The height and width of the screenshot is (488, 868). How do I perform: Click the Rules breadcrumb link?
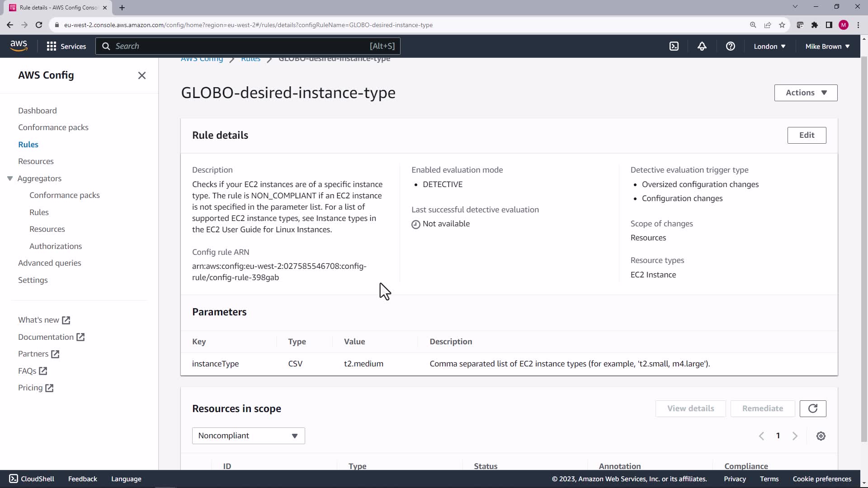250,59
